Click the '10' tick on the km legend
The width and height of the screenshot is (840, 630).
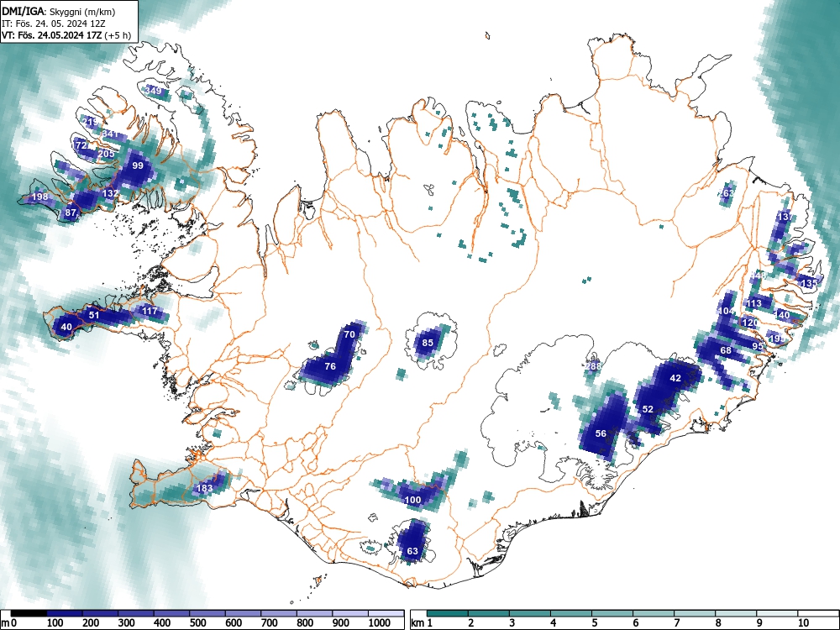click(x=802, y=623)
